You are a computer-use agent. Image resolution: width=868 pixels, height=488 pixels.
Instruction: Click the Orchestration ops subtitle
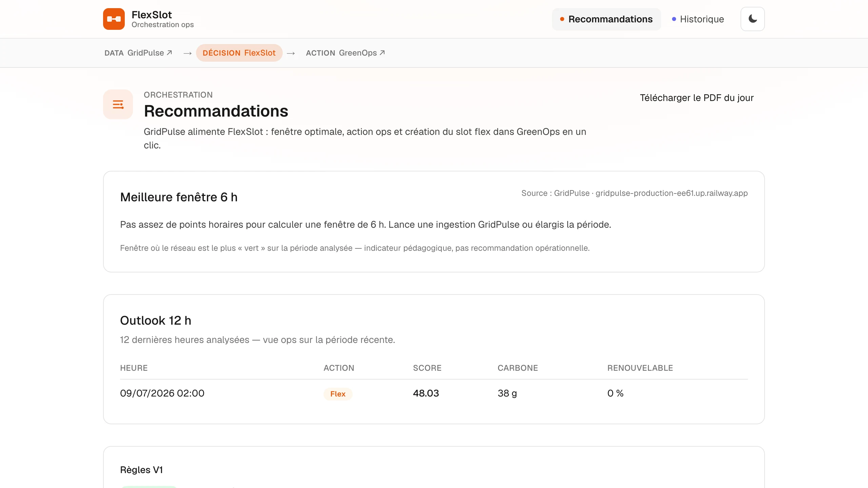[x=163, y=25]
